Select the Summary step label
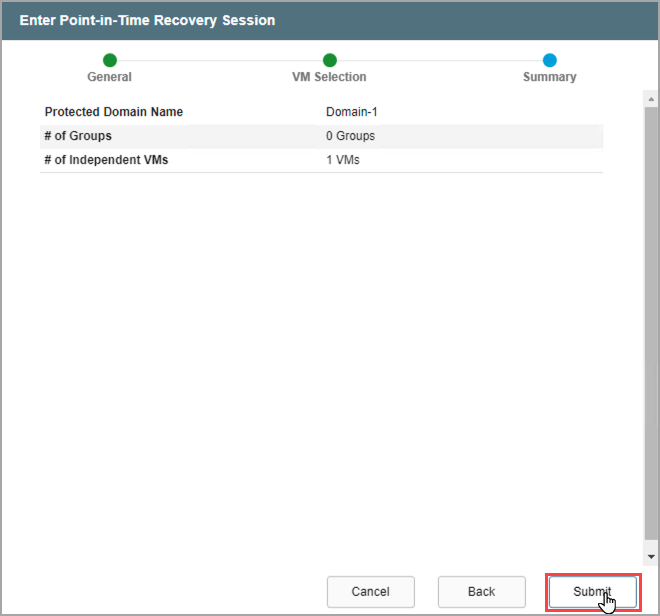 550,77
